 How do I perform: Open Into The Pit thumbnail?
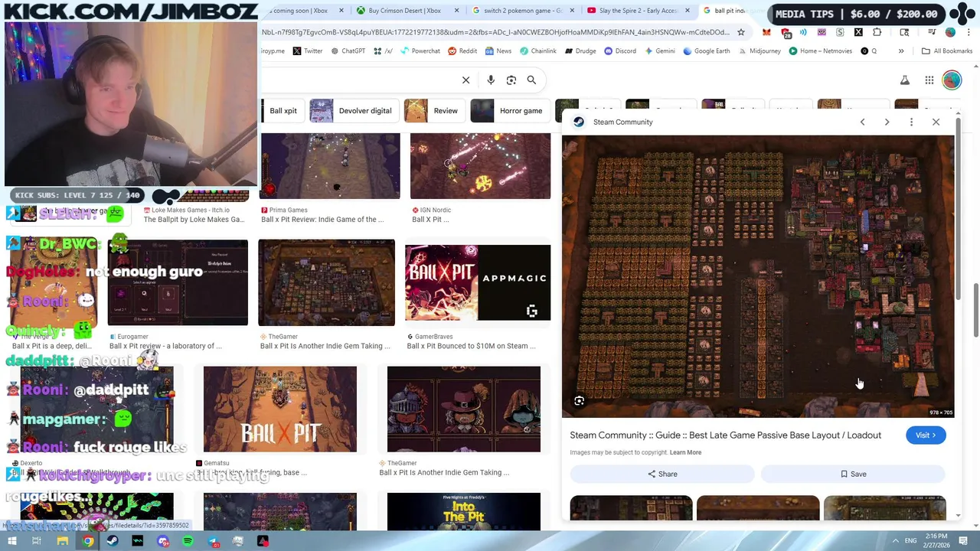pos(464,511)
